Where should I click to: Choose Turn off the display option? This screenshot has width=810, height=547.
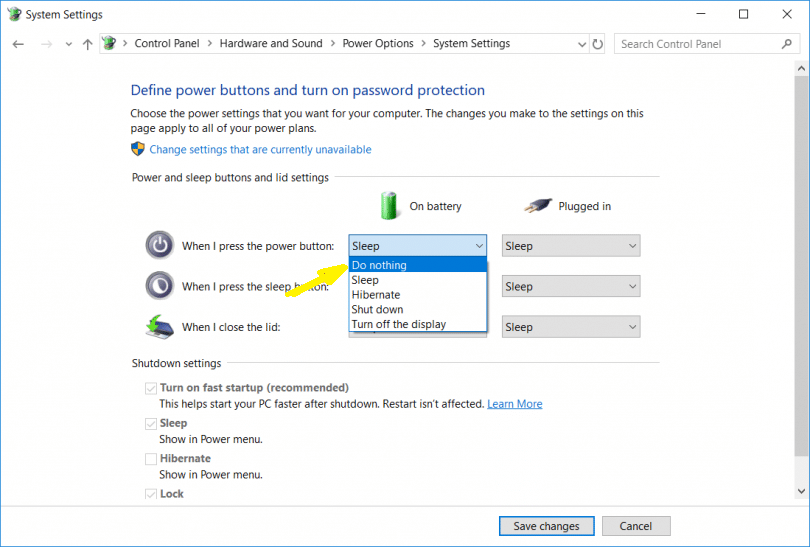point(418,324)
